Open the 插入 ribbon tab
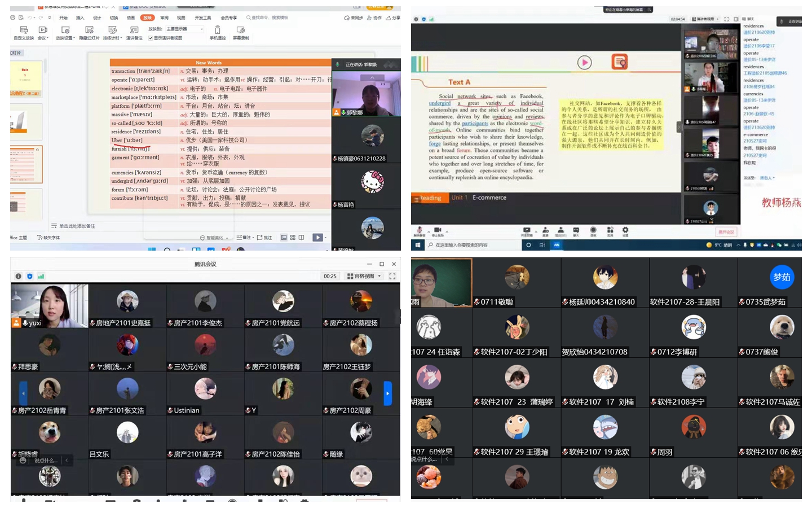Image resolution: width=812 pixels, height=508 pixels. point(80,17)
